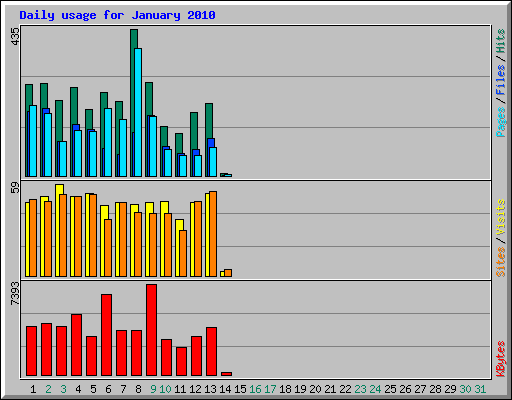Select day label '21'
Viewport: 512px width, 400px height.
point(330,389)
